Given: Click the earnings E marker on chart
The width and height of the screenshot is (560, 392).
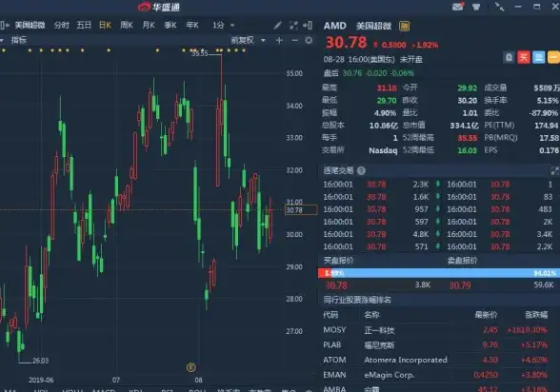Looking at the screenshot, I should click(x=191, y=367).
